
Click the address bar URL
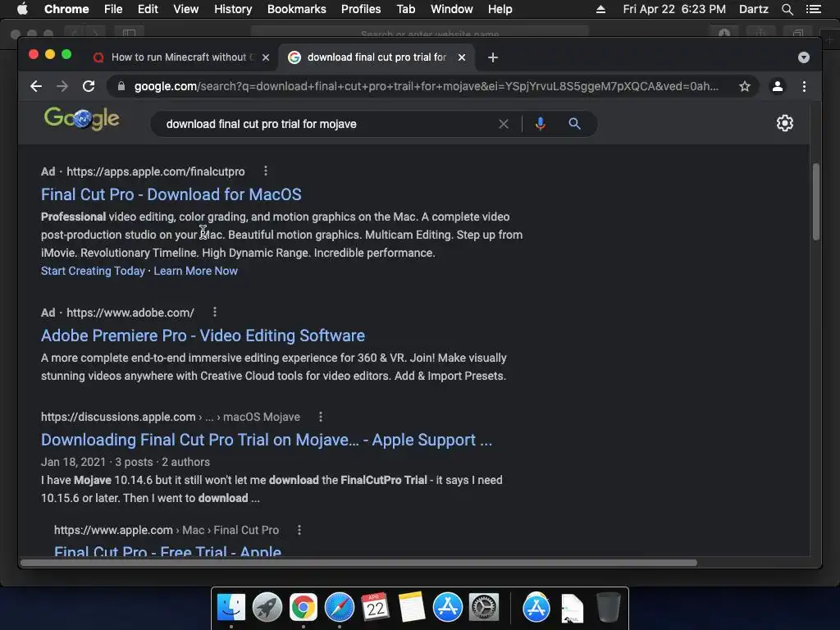pyautogui.click(x=426, y=86)
